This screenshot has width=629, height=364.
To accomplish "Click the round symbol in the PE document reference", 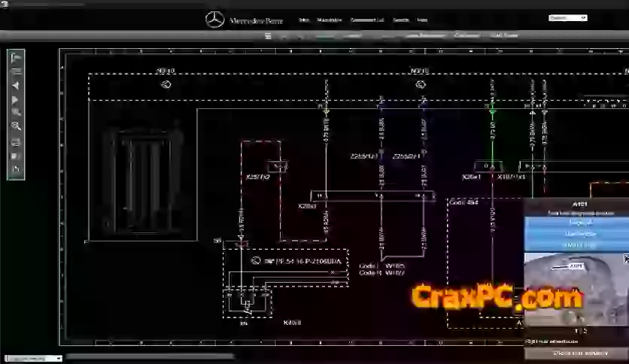I will (x=256, y=260).
